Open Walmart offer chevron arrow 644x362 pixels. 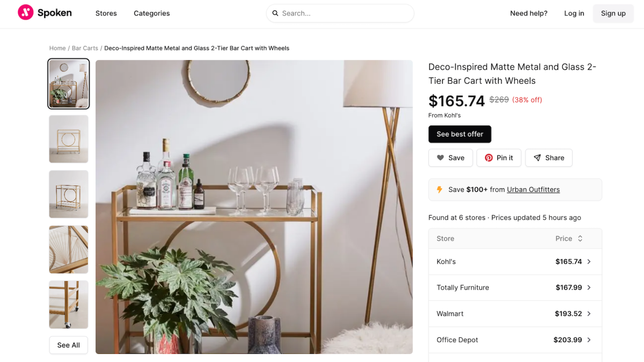(589, 314)
